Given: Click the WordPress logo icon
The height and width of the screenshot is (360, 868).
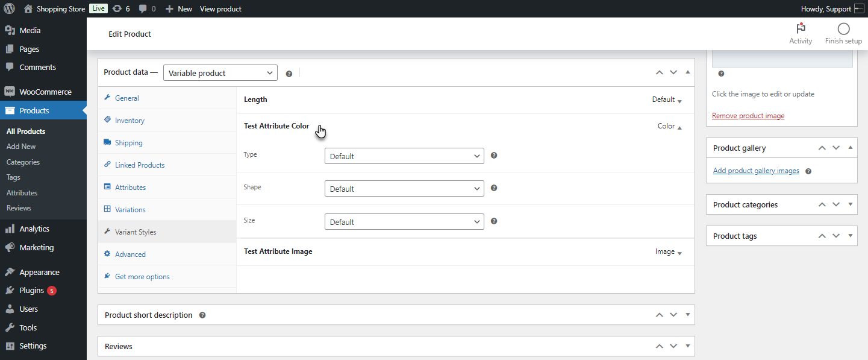Looking at the screenshot, I should pos(9,9).
